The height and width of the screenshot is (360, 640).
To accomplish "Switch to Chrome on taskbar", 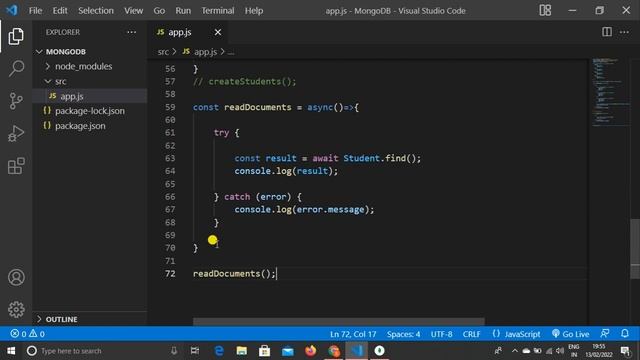I will pos(334,351).
